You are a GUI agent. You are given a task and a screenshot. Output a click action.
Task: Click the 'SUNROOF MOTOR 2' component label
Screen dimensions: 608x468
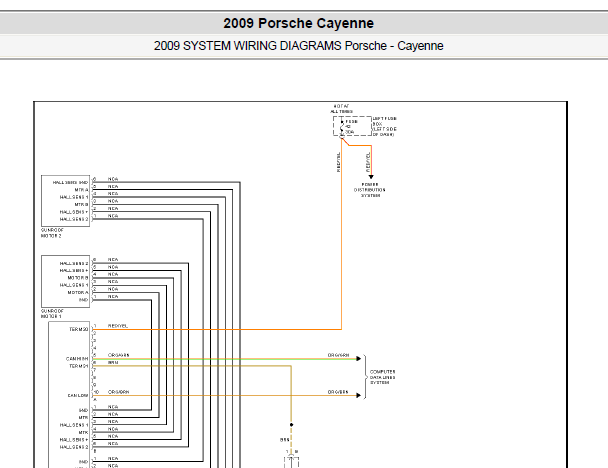tap(52, 233)
